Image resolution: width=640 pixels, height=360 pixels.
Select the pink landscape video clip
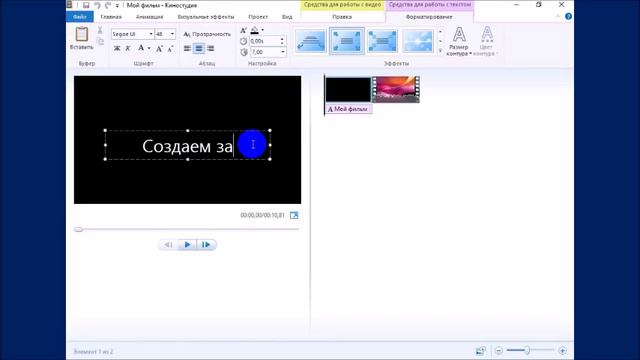(396, 89)
